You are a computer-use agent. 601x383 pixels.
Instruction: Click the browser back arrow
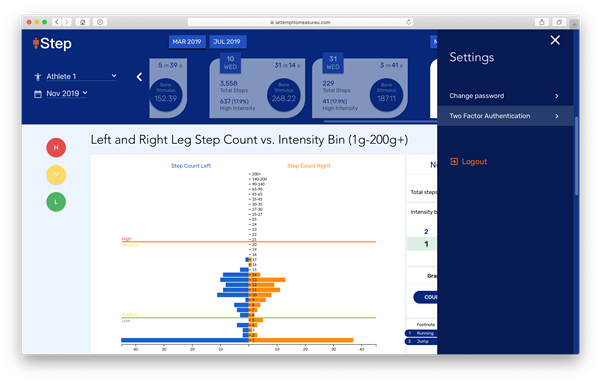pyautogui.click(x=57, y=22)
